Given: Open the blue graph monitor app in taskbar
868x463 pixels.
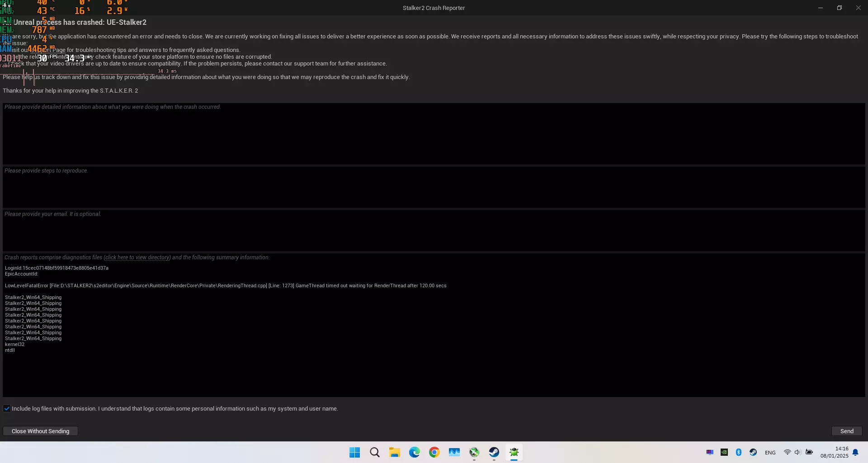Looking at the screenshot, I should click(454, 452).
